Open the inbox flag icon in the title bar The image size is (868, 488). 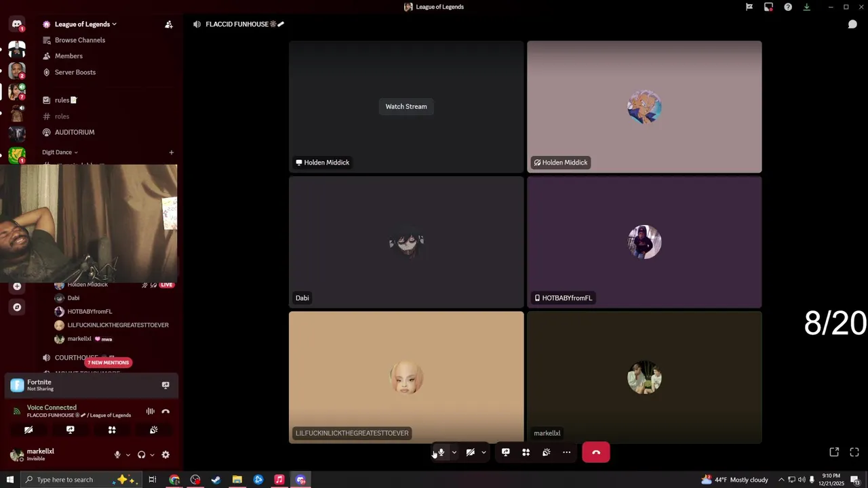(x=749, y=7)
